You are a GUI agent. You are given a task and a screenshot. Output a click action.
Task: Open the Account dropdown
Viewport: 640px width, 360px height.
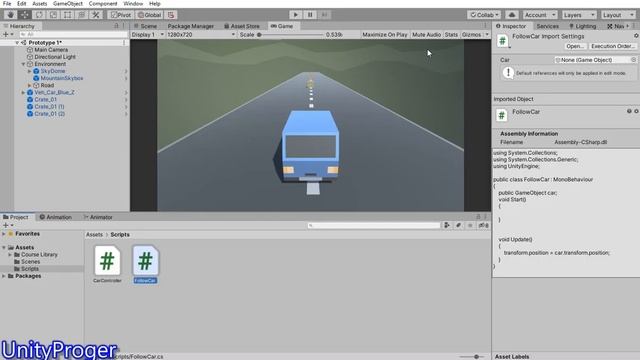tap(540, 15)
